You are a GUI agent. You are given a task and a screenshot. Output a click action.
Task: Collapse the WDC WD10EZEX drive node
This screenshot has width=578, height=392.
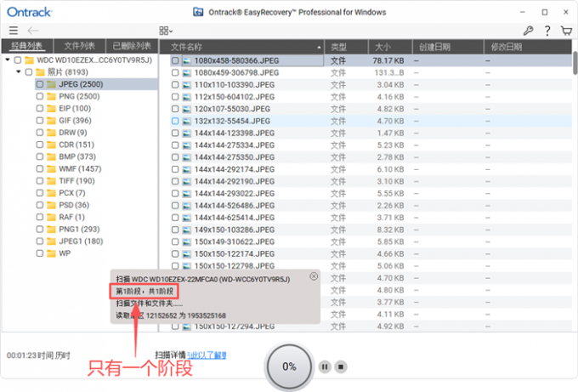coord(8,60)
